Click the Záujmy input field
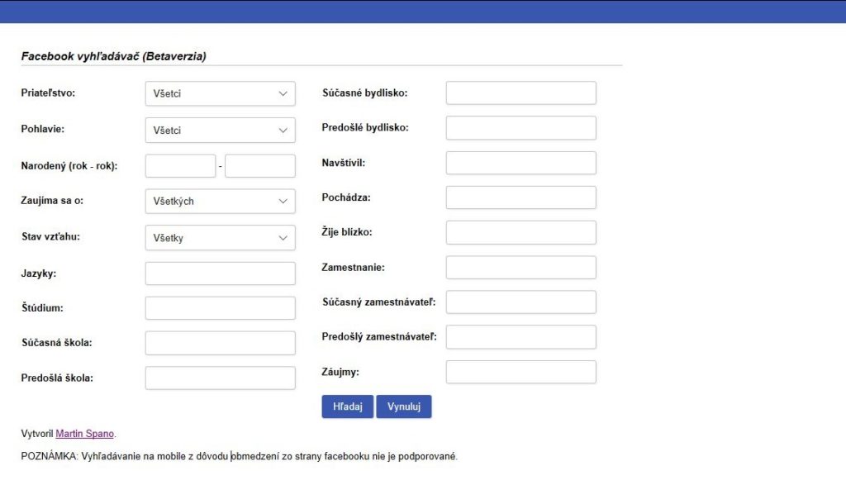Image resolution: width=846 pixels, height=504 pixels. (520, 372)
